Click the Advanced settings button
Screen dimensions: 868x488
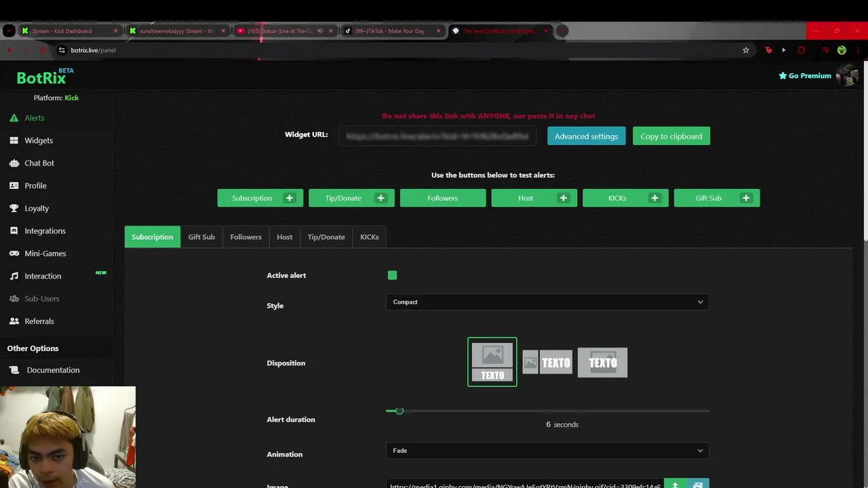586,136
